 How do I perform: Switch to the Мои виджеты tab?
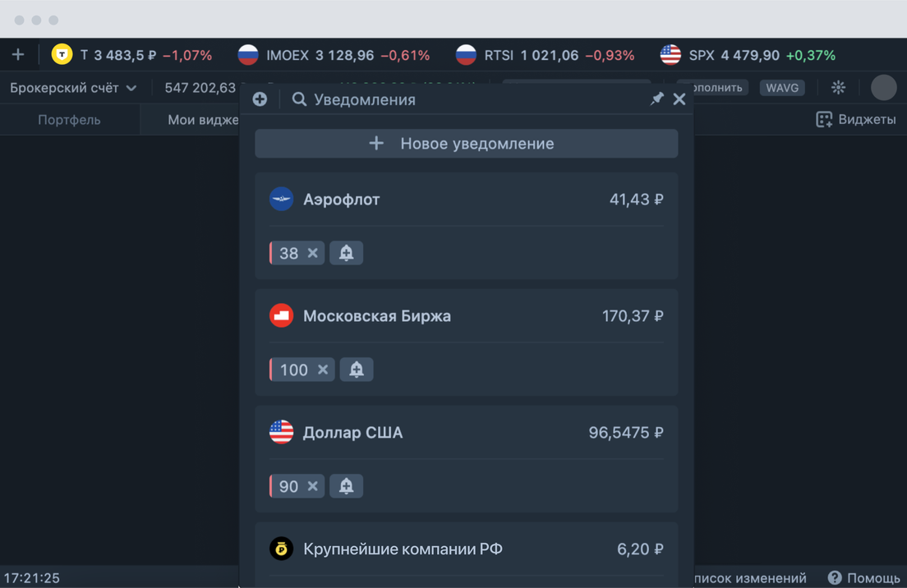pos(202,120)
